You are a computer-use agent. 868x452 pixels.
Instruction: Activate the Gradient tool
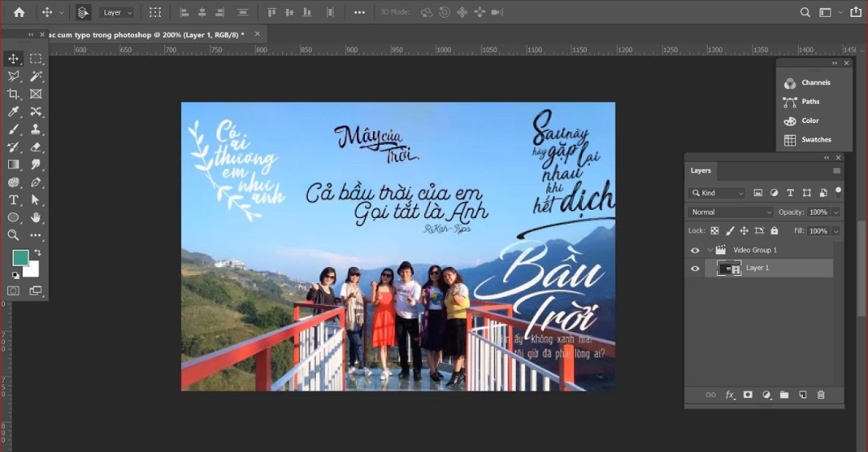pos(14,165)
